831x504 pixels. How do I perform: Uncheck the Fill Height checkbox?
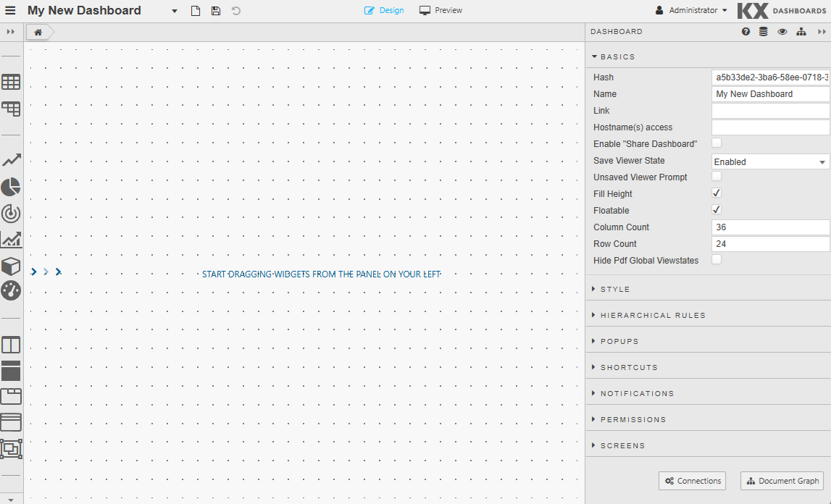pyautogui.click(x=717, y=193)
